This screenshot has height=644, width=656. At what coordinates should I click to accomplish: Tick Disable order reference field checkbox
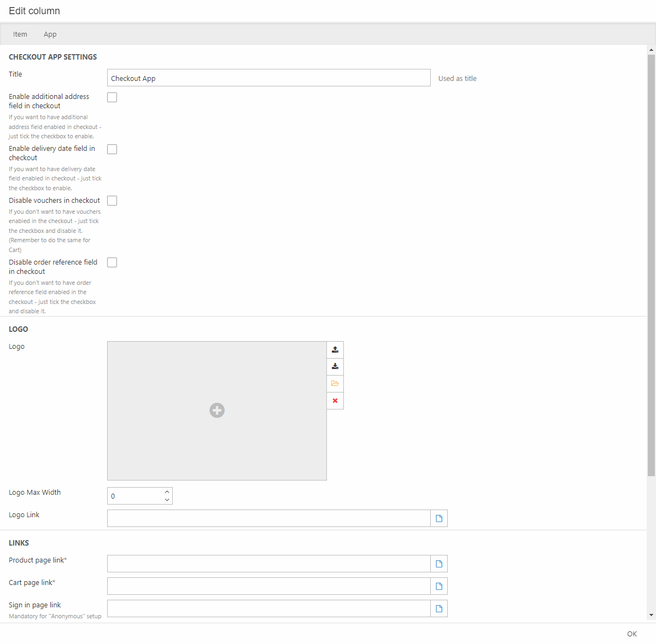(x=112, y=262)
